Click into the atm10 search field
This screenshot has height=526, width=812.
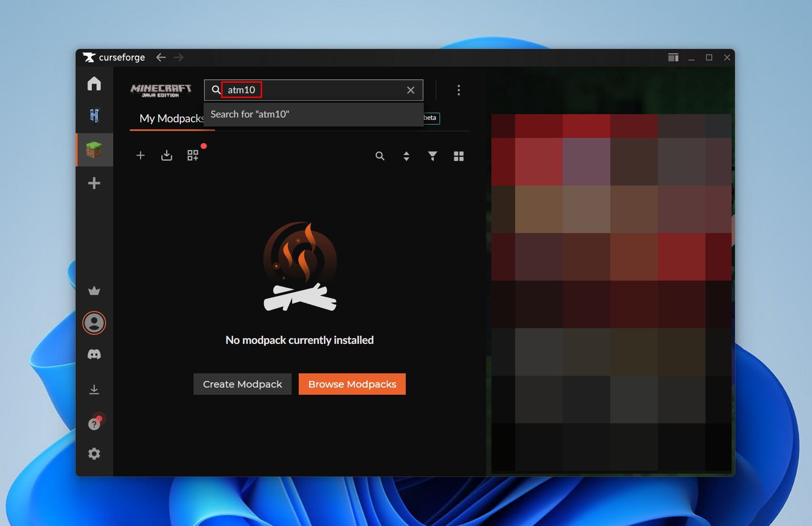pos(314,90)
